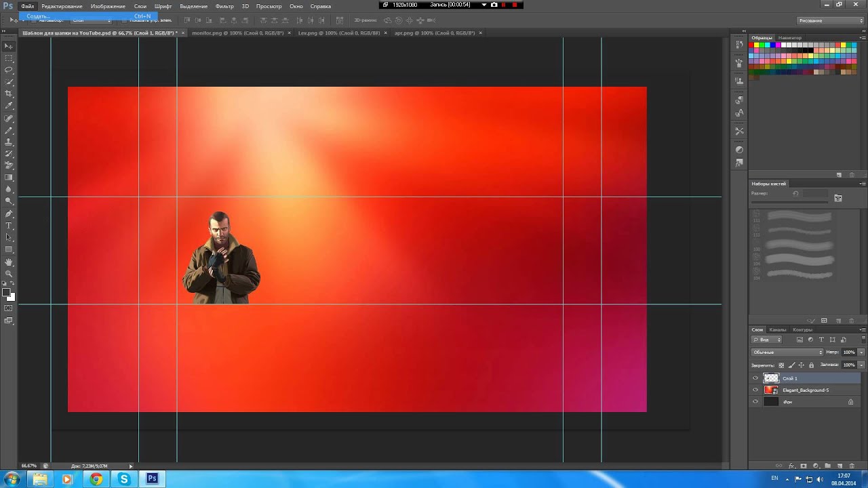Open the auto-select Слой dropdown in options bar
The height and width of the screenshot is (488, 868).
click(92, 20)
